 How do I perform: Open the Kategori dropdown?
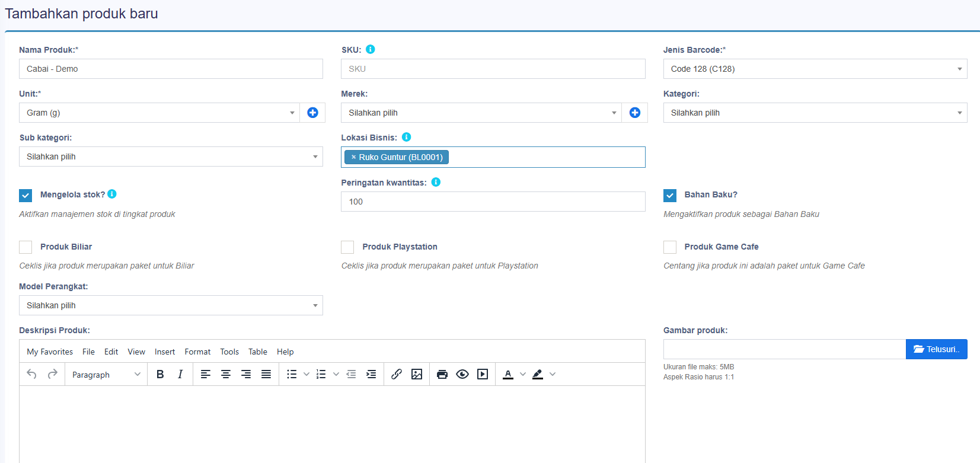(815, 113)
